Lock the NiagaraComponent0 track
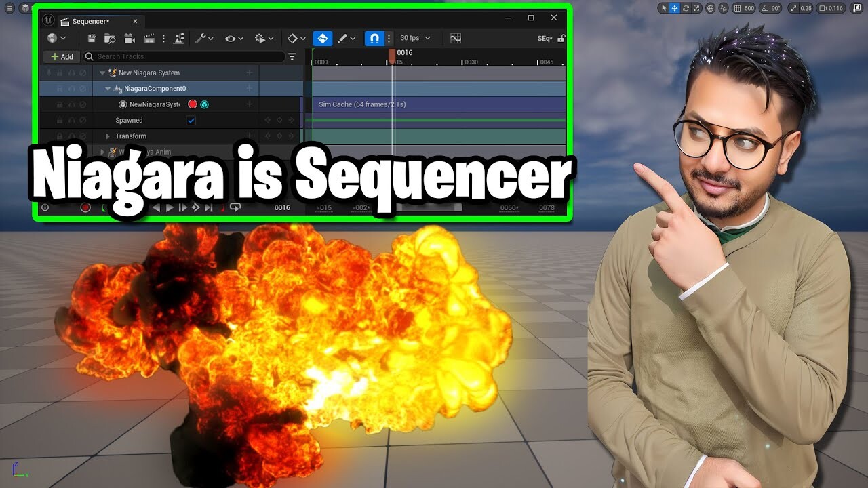The width and height of the screenshot is (868, 488). click(x=60, y=88)
